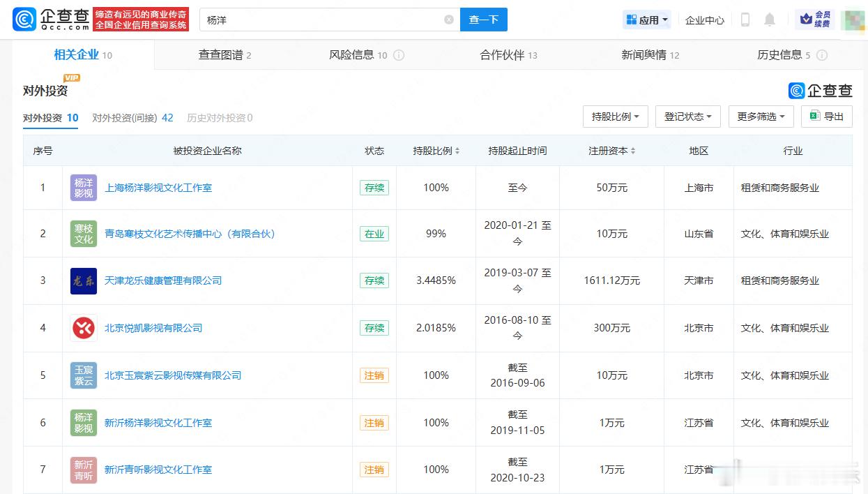This screenshot has height=494, width=868.
Task: Click the info icon beside 历史信息 tab
Action: coord(822,55)
